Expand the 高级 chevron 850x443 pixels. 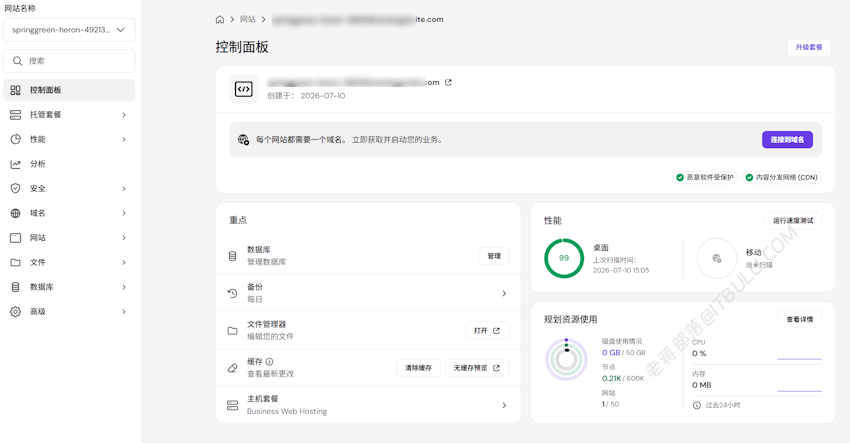click(x=124, y=311)
